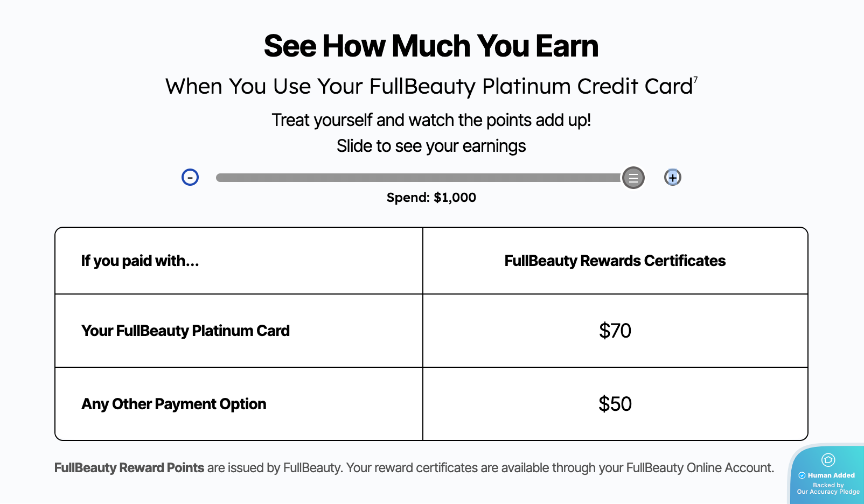Click the Treat yourself and watch text line
The image size is (864, 504).
point(431,120)
